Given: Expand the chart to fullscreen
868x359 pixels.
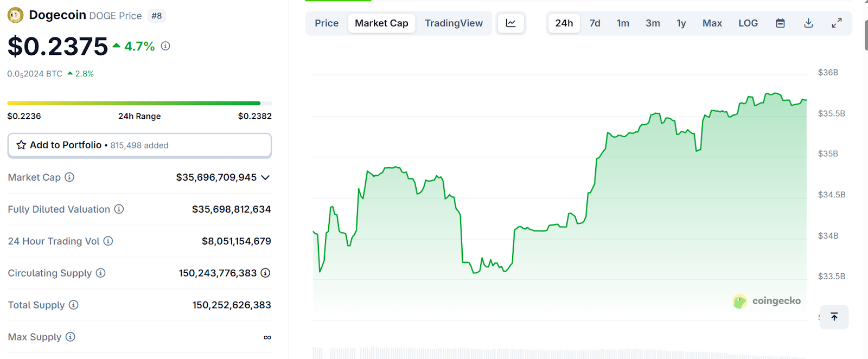Looking at the screenshot, I should pos(837,23).
